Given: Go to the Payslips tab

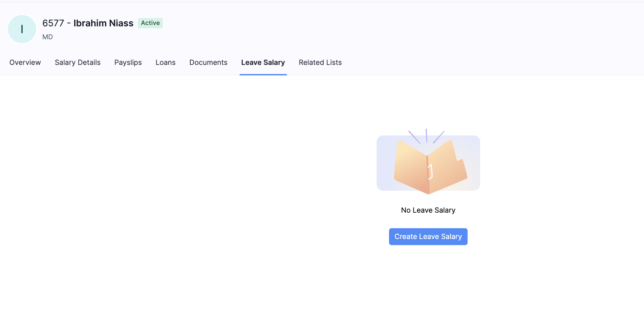Looking at the screenshot, I should click(x=128, y=63).
